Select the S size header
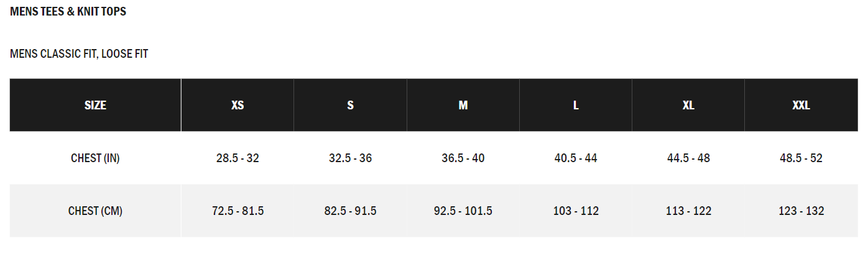Screen dimensions: 868x269 coord(350,105)
